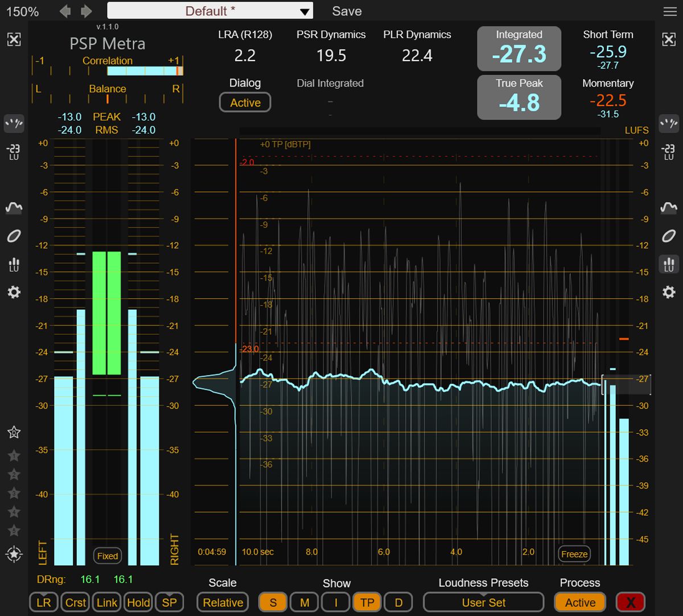
Task: Click the left expand panel icon
Action: point(14,39)
